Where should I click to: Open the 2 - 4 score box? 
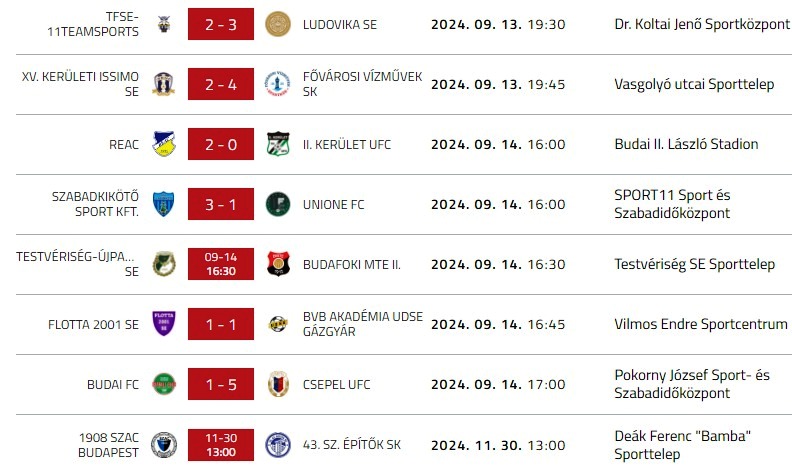(x=221, y=85)
